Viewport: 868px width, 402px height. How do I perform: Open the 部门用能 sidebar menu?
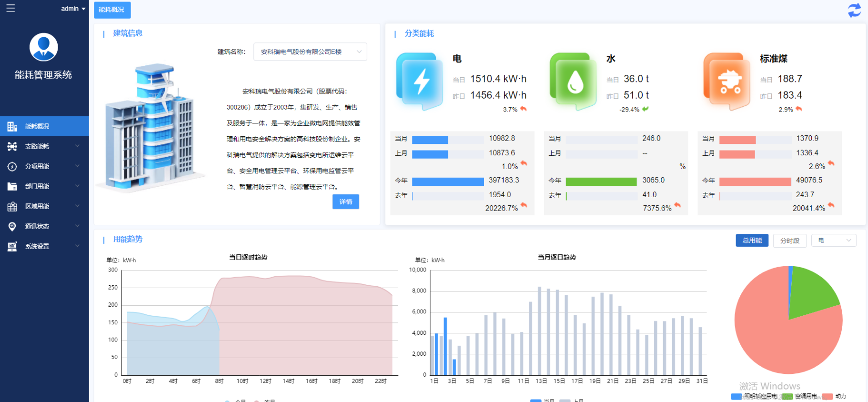point(44,186)
